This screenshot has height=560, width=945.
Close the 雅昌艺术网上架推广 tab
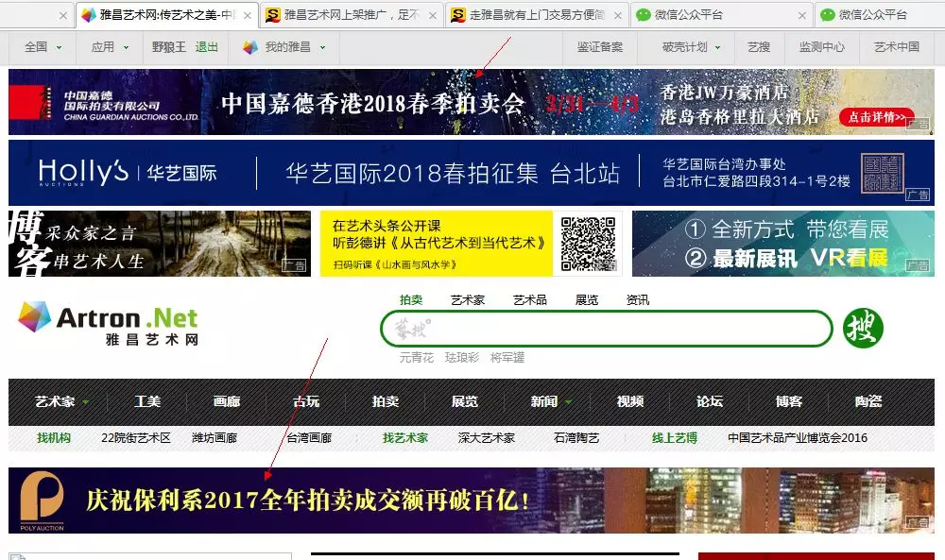433,16
